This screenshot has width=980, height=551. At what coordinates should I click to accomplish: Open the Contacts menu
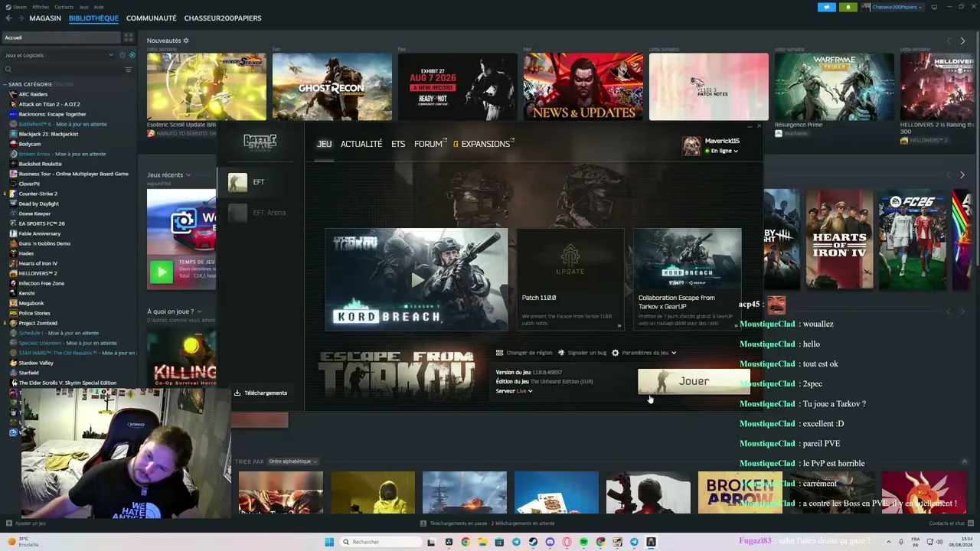(64, 7)
